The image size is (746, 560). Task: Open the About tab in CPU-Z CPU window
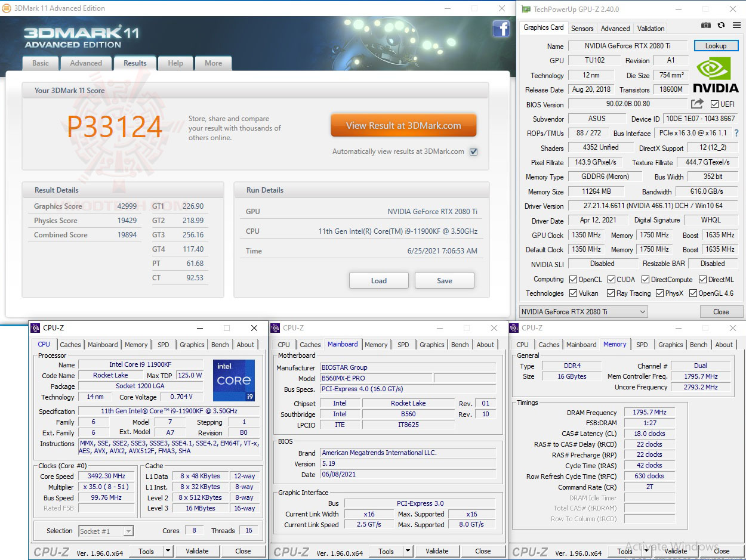[x=245, y=345]
